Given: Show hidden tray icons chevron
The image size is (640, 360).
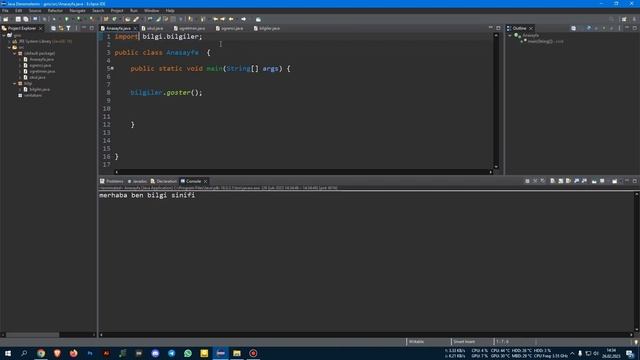Looking at the screenshot, I should point(572,353).
